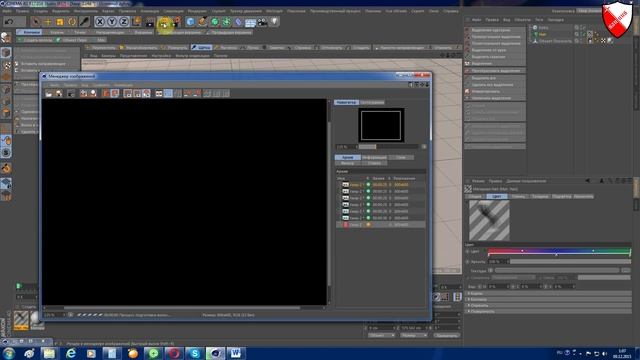
Task: Click the texture browse button beside the Текстура field
Action: pos(625,270)
